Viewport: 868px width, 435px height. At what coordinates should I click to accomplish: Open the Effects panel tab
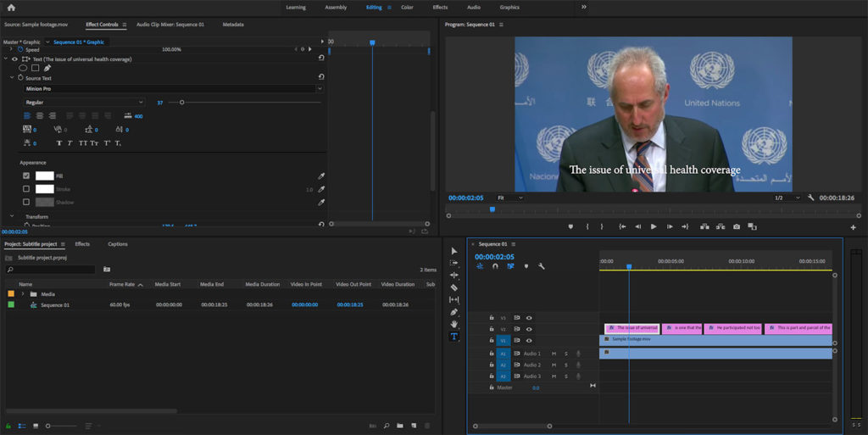82,244
